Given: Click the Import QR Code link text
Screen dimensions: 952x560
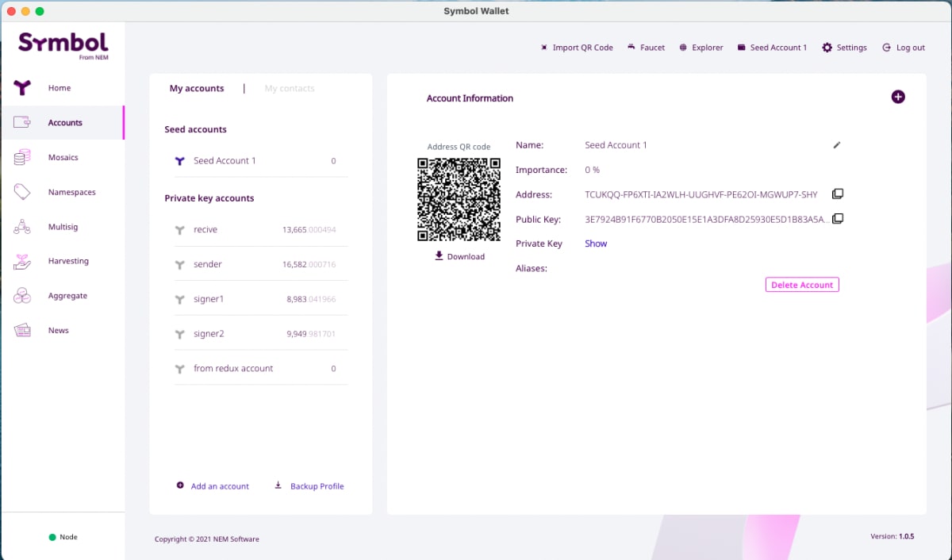Looking at the screenshot, I should click(583, 48).
